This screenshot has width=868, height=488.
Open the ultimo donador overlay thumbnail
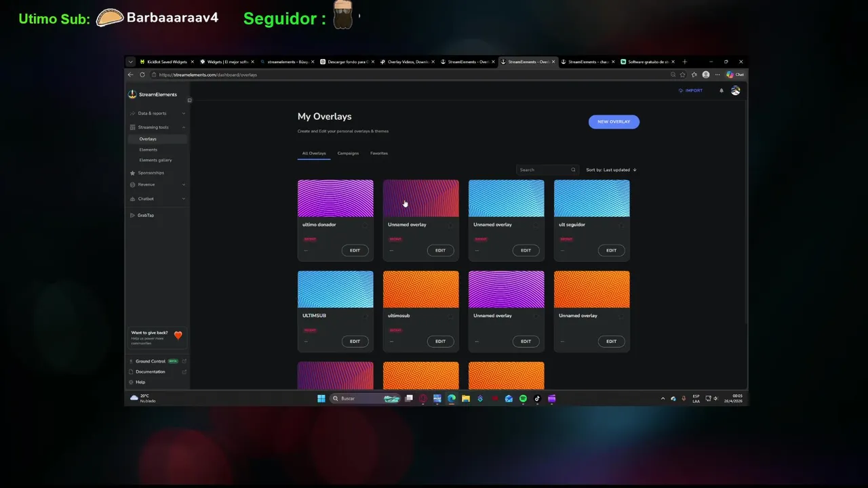(x=335, y=198)
